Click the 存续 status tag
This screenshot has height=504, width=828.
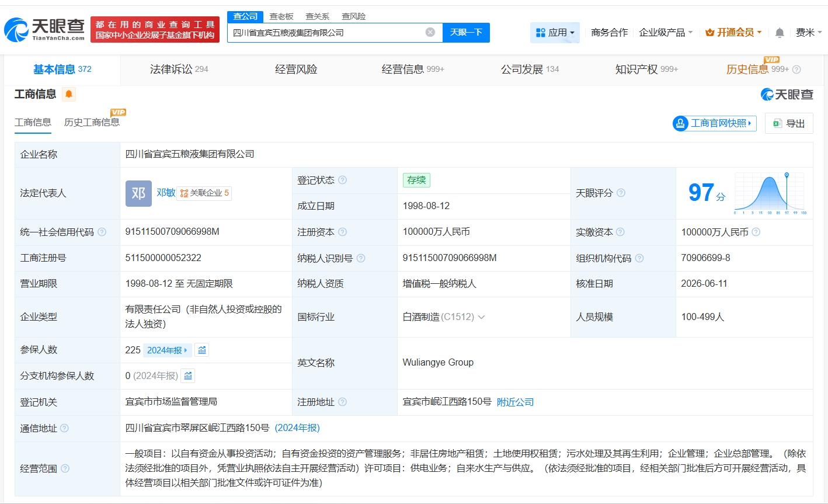416,180
